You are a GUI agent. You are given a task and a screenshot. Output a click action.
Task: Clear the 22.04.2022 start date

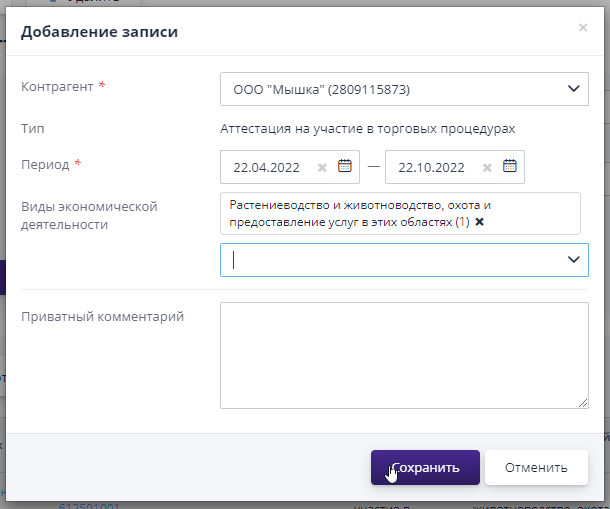click(x=322, y=168)
